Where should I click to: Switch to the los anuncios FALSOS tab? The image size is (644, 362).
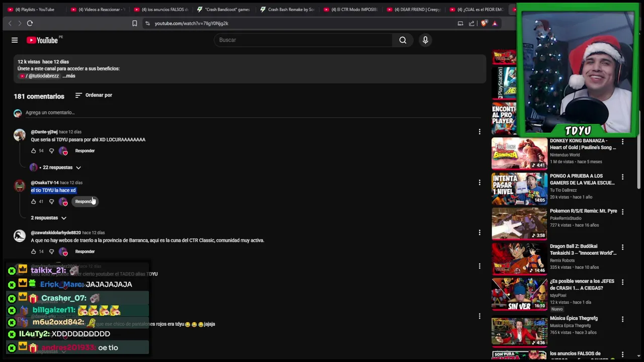pos(161,10)
